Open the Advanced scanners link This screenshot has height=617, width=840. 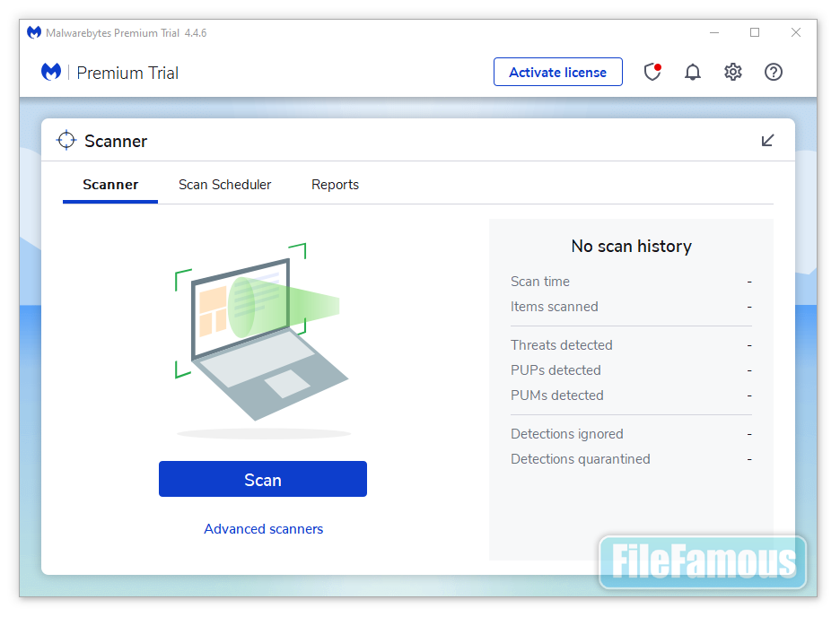[x=264, y=529]
